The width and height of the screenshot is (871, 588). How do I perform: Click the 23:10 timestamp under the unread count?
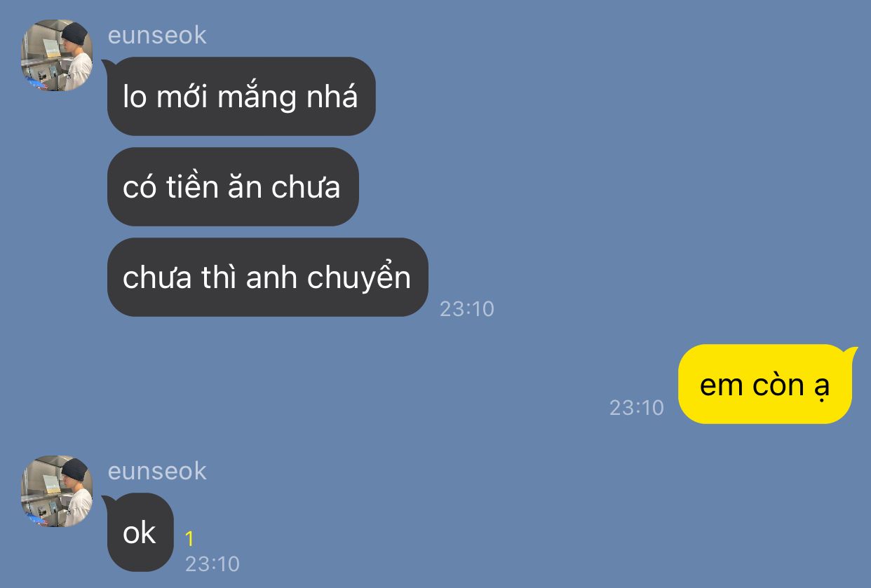tap(212, 564)
